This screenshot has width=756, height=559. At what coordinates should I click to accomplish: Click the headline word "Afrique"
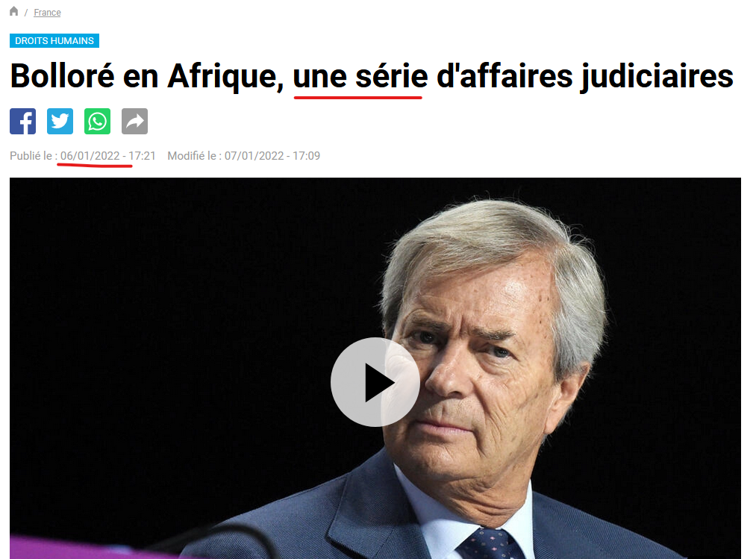(225, 77)
